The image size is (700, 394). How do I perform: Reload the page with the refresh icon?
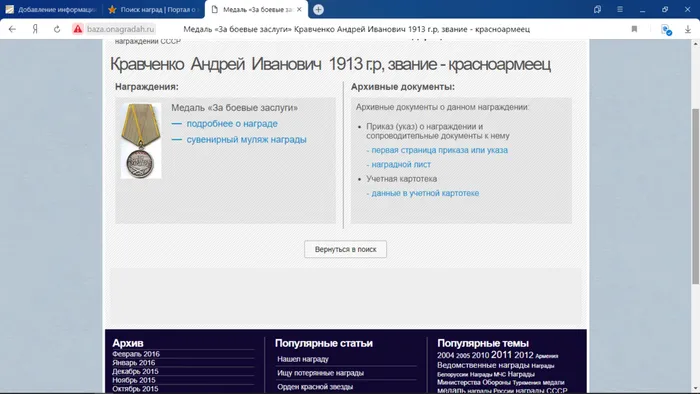tap(57, 29)
